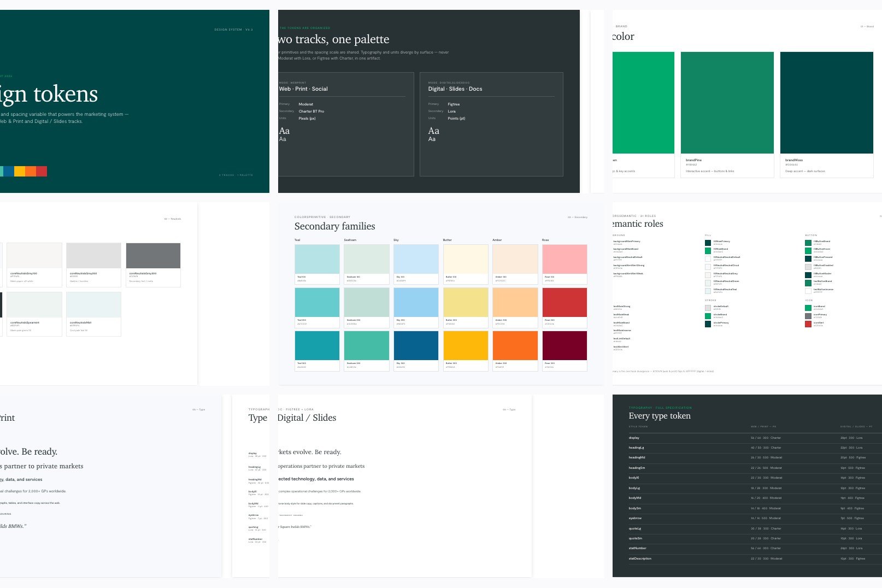Click the 'Seafoam' column heading
Screen dimensions: 882x588
click(350, 240)
